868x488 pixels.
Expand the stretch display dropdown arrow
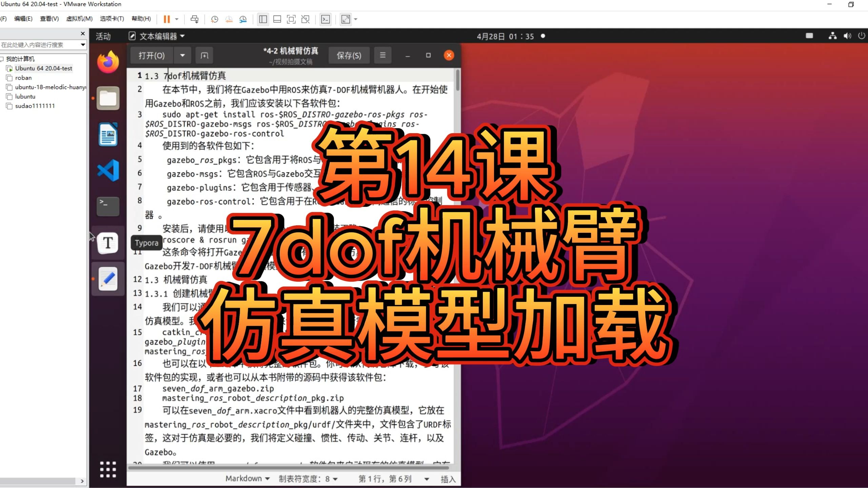coord(356,19)
